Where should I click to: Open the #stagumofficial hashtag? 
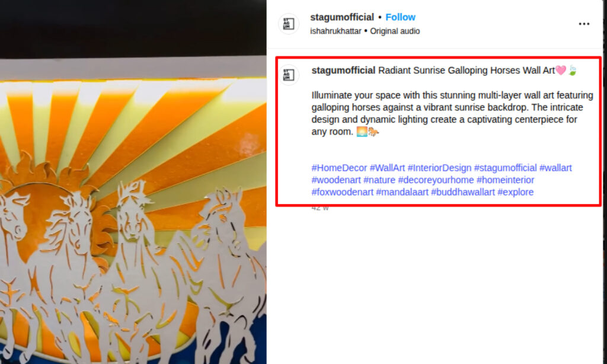pyautogui.click(x=505, y=168)
